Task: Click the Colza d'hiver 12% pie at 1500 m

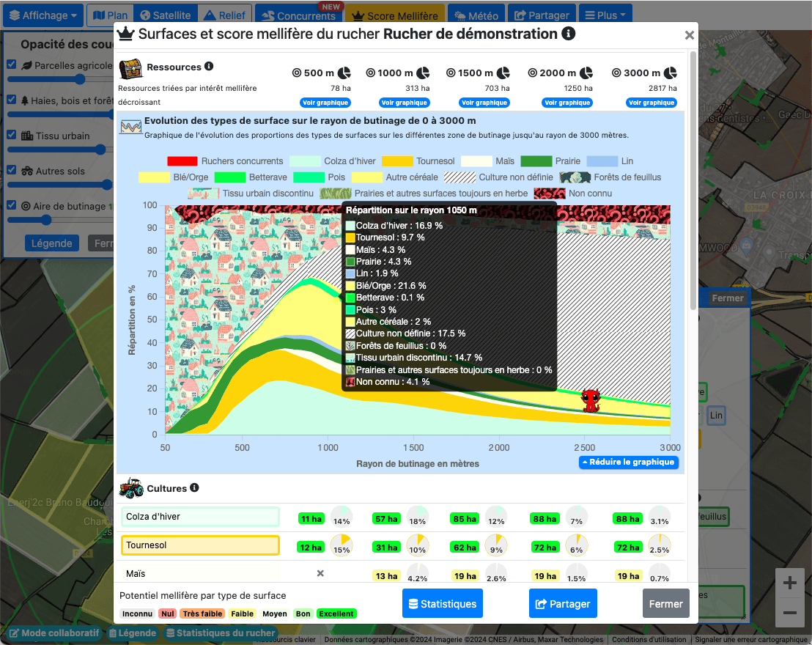Action: [496, 516]
